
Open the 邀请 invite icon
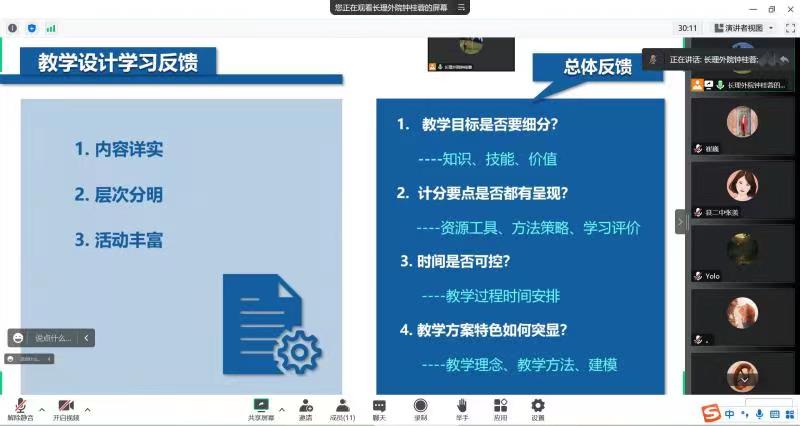305,408
